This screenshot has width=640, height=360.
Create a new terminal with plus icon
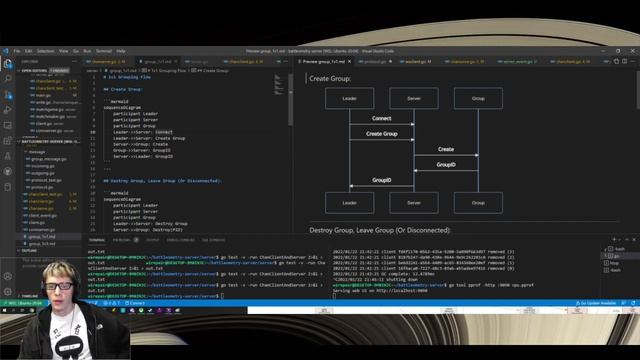[x=614, y=240]
